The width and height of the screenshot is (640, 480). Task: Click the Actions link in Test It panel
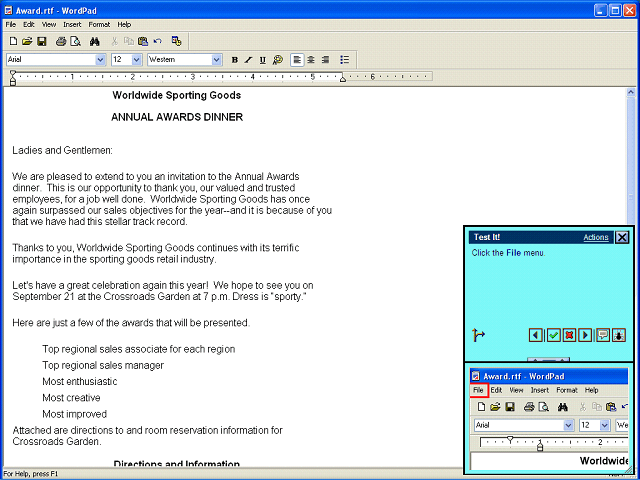[596, 237]
